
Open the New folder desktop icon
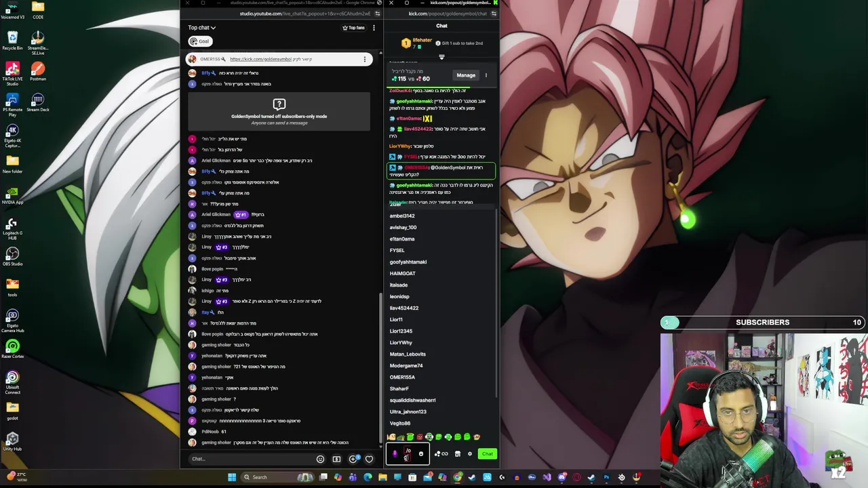pyautogui.click(x=12, y=164)
